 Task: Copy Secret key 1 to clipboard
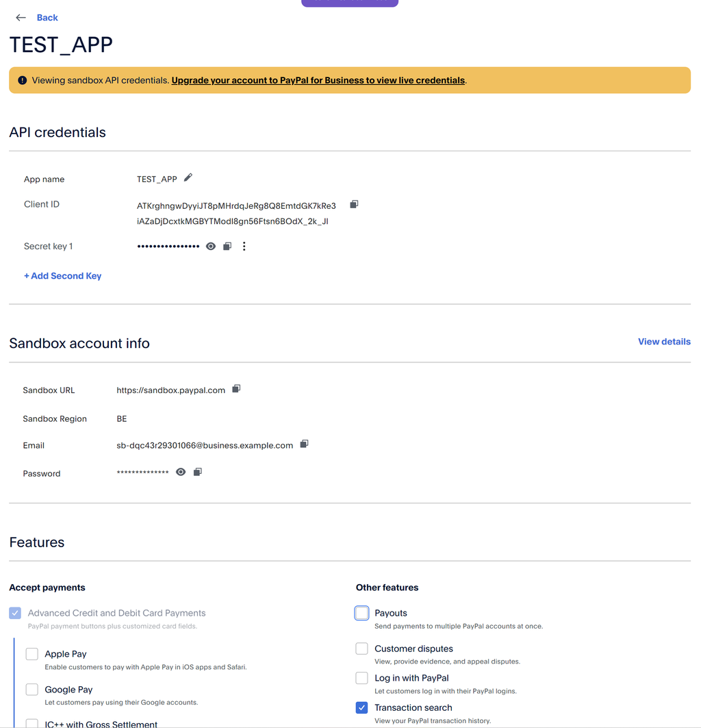pyautogui.click(x=227, y=246)
